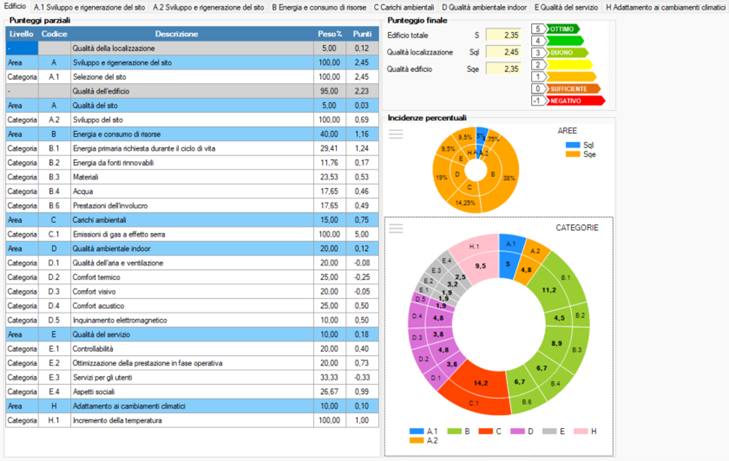Click the Codice column header

54,34
